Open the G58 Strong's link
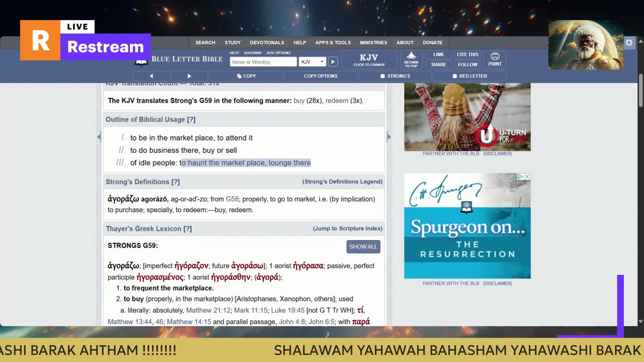The height and width of the screenshot is (362, 644). point(232,199)
